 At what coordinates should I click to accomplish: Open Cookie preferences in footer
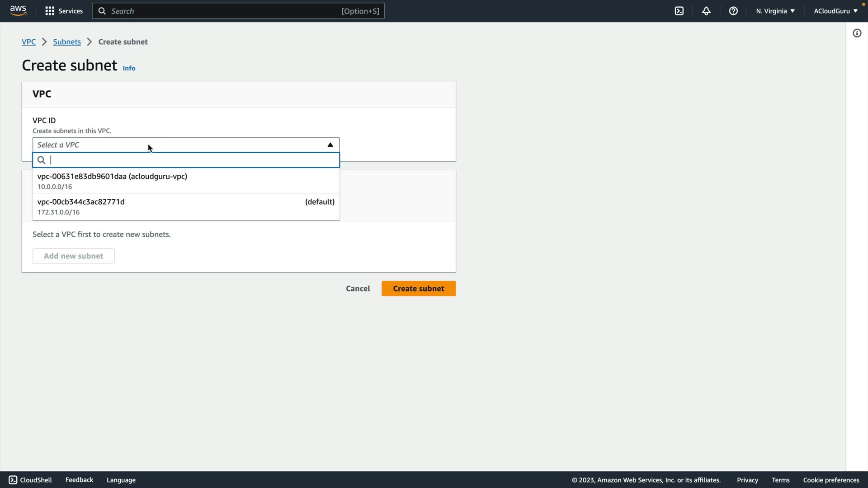coord(831,480)
